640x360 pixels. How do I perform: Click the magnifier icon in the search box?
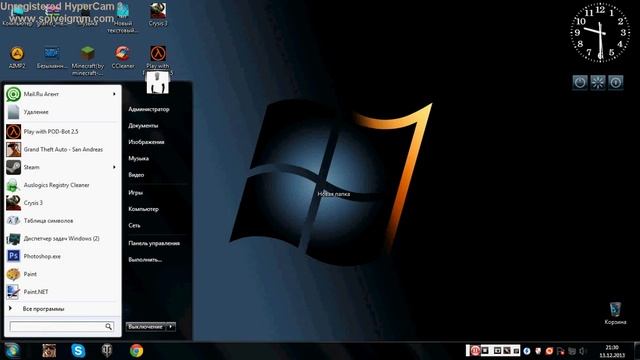coord(108,326)
